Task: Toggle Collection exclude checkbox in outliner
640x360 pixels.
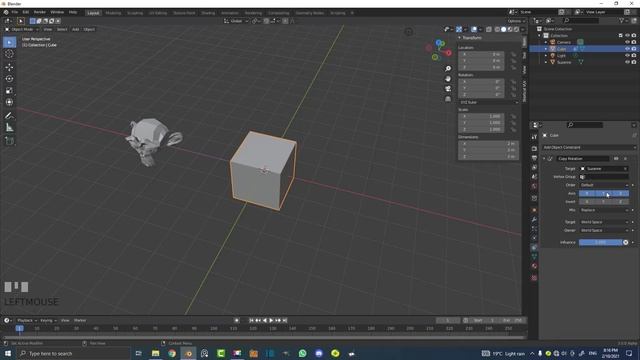Action: click(x=620, y=36)
